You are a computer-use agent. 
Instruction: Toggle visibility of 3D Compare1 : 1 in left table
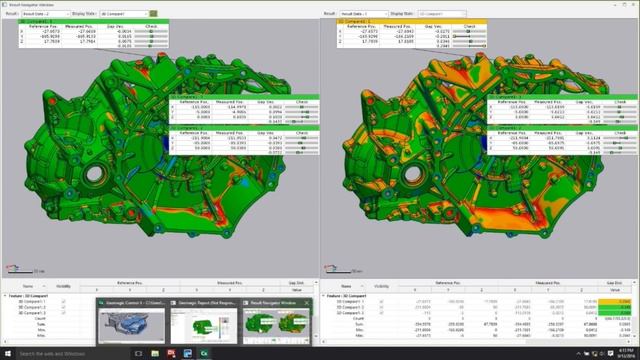(x=63, y=301)
